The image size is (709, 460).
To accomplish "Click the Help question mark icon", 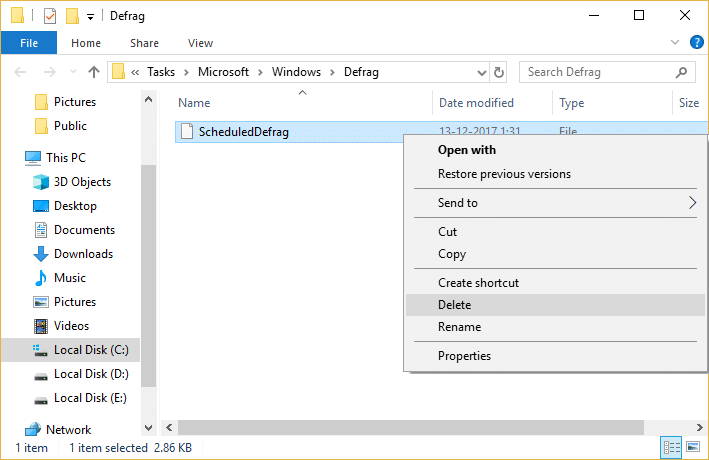I will click(x=696, y=43).
